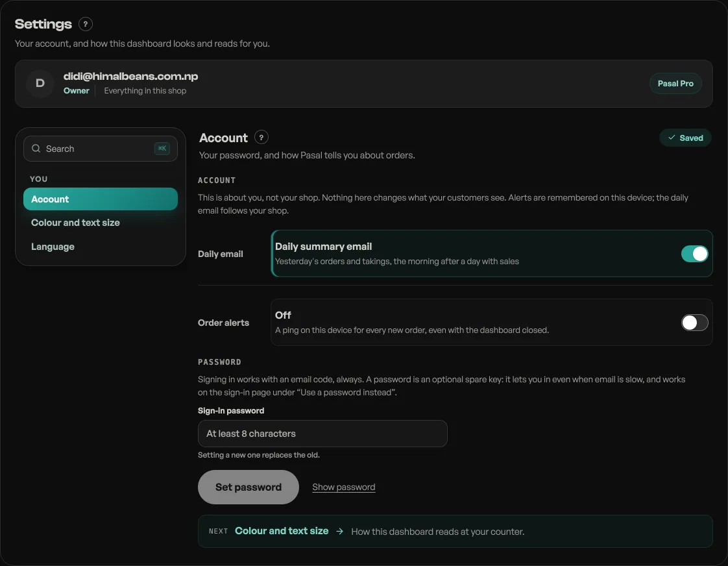The width and height of the screenshot is (728, 566).
Task: Click the Set password button
Action: [249, 487]
